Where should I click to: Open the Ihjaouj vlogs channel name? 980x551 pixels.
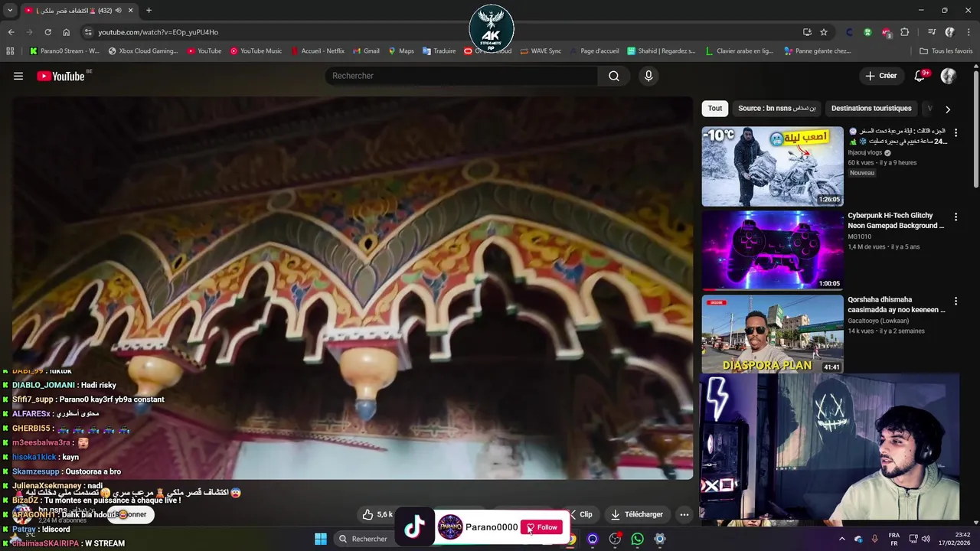click(865, 153)
